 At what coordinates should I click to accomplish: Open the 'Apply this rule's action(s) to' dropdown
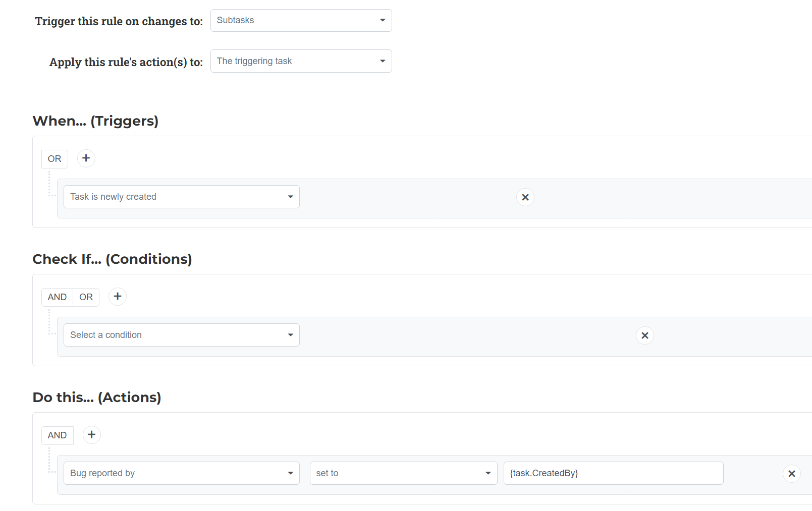point(301,61)
